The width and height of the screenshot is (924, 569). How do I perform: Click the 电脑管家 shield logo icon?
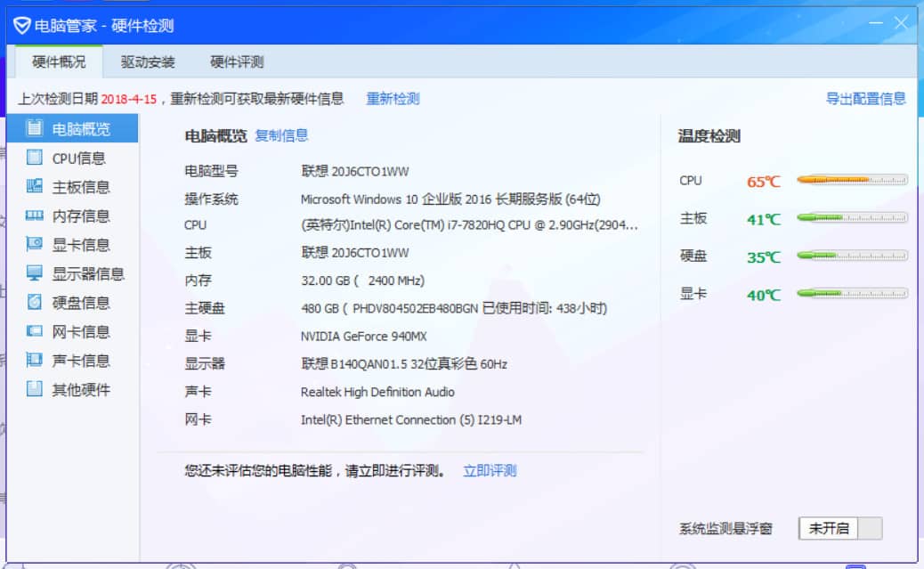click(21, 25)
